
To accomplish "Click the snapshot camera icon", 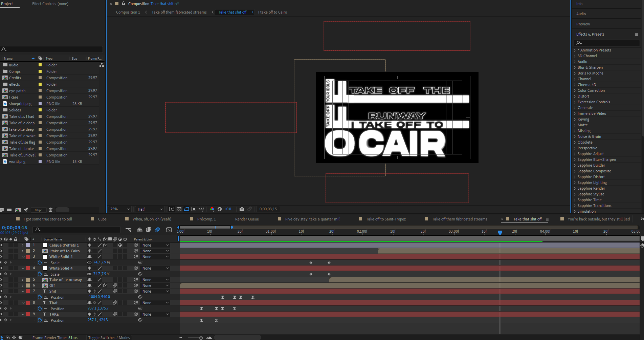I will [x=242, y=209].
